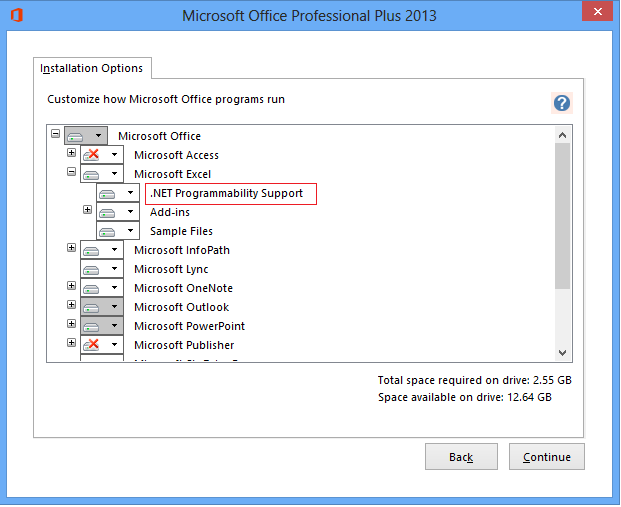Viewport: 621px width, 507px height.
Task: Open install options dropdown for Microsoft InfoPath
Action: (x=102, y=250)
